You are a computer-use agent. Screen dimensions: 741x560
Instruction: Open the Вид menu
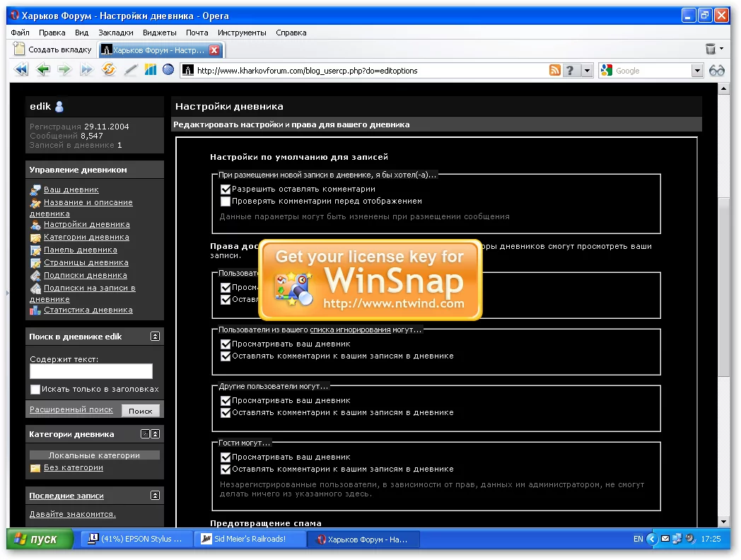81,33
